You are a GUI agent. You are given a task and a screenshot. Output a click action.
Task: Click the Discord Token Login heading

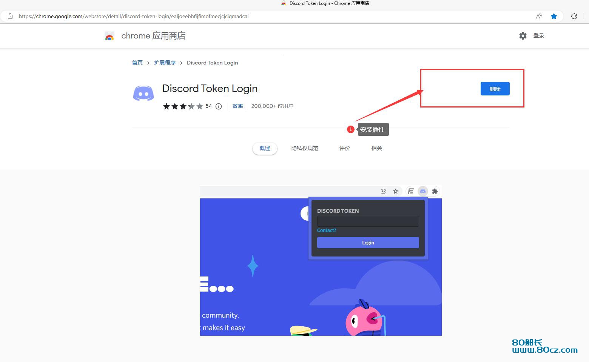pyautogui.click(x=210, y=89)
